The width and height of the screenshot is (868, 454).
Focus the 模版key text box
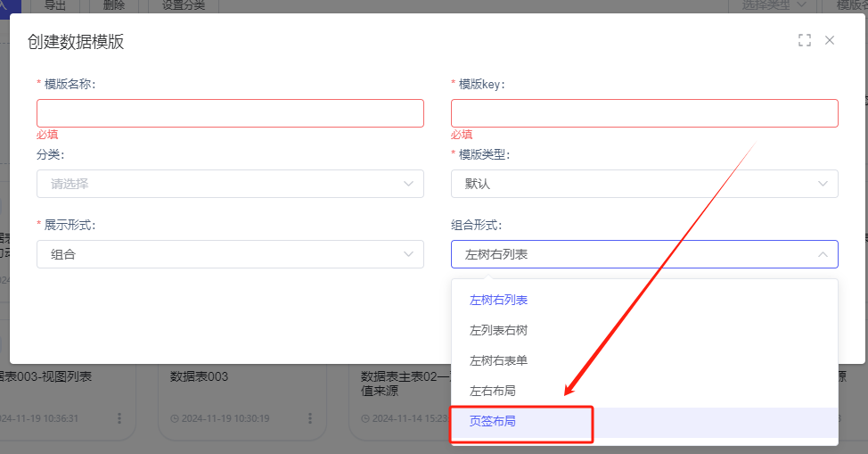click(644, 113)
